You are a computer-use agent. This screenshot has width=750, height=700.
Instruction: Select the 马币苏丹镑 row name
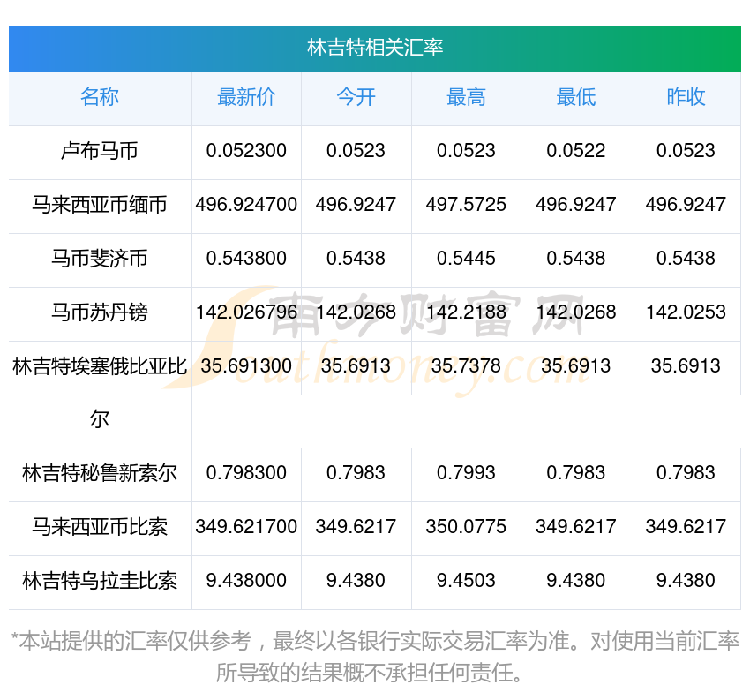click(100, 312)
